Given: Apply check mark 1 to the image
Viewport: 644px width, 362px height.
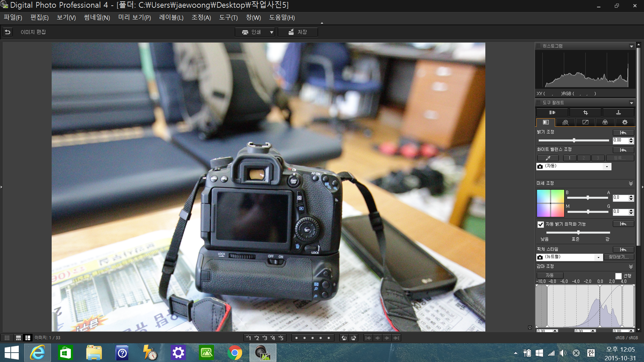Looking at the screenshot, I should [x=248, y=338].
